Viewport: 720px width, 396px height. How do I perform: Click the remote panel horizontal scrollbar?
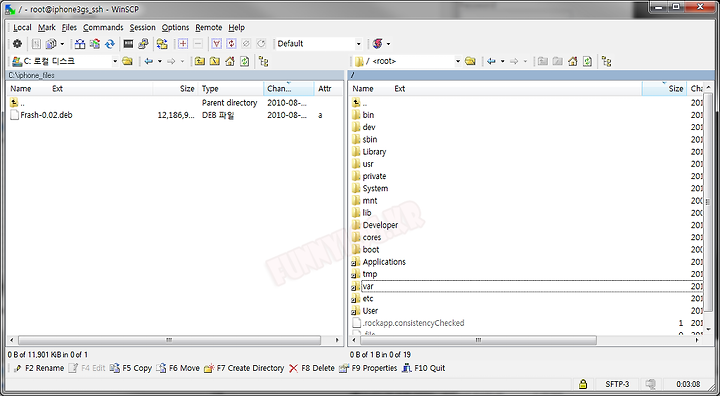tap(478, 340)
